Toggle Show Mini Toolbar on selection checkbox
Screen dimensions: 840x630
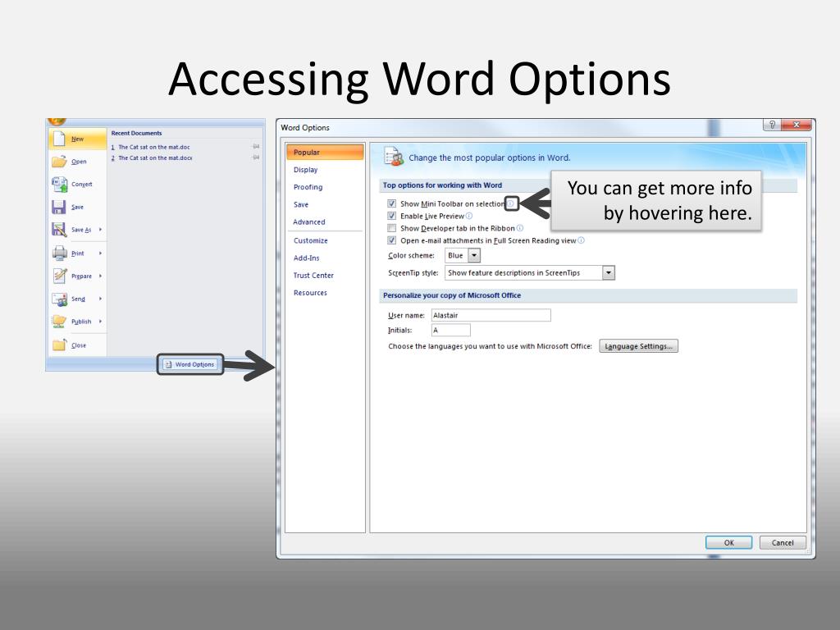[x=391, y=203]
